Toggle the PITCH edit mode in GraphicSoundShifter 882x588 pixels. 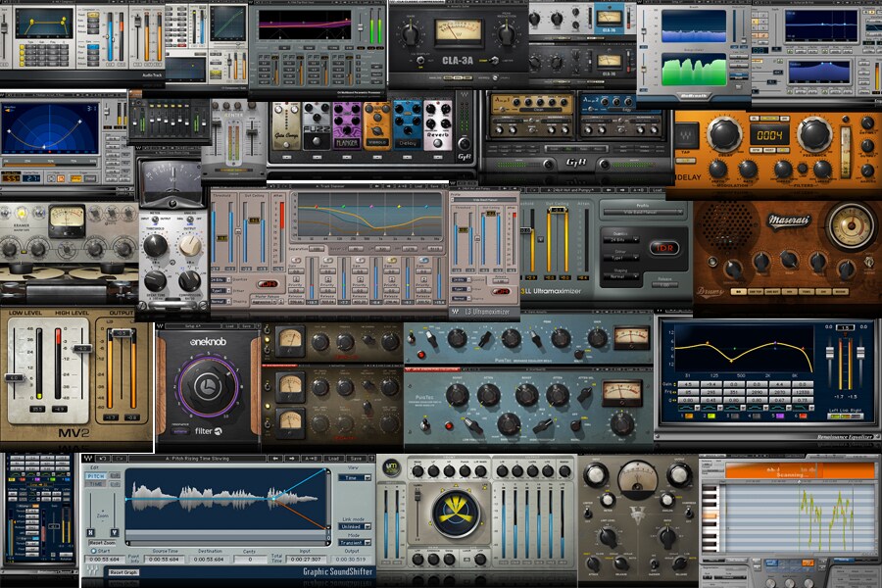pyautogui.click(x=96, y=476)
